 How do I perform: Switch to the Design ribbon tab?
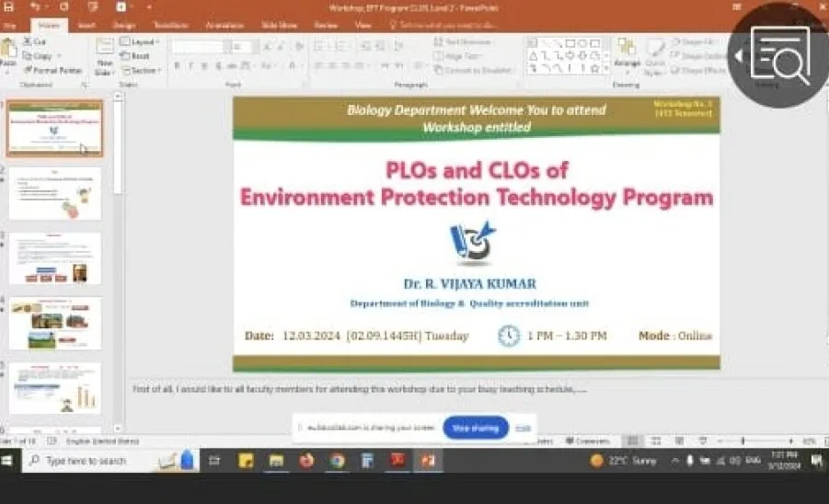click(x=123, y=25)
